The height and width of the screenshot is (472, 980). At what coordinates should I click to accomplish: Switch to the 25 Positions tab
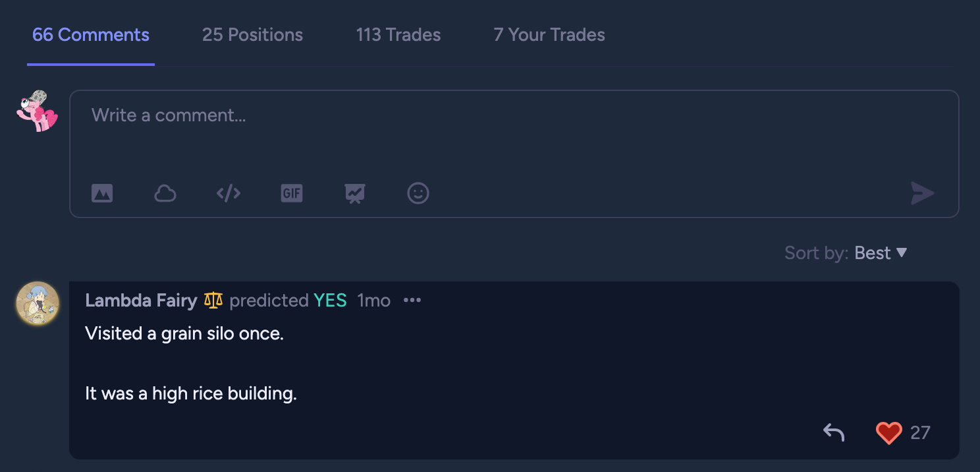pos(252,35)
